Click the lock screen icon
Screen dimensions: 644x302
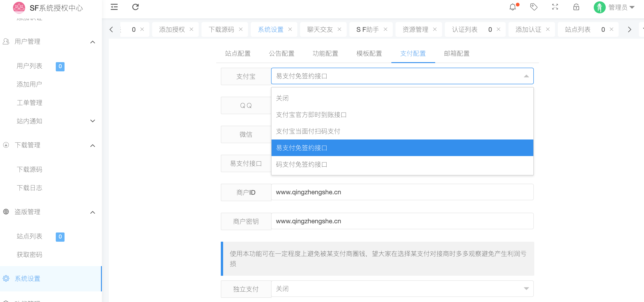tap(576, 7)
